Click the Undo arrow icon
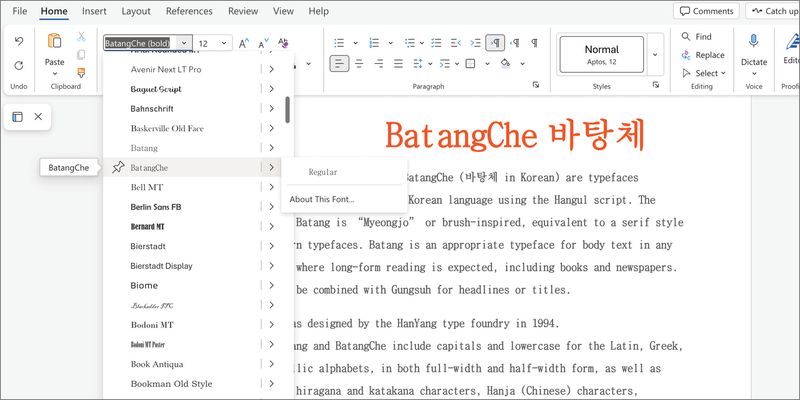The image size is (800, 400). click(18, 42)
